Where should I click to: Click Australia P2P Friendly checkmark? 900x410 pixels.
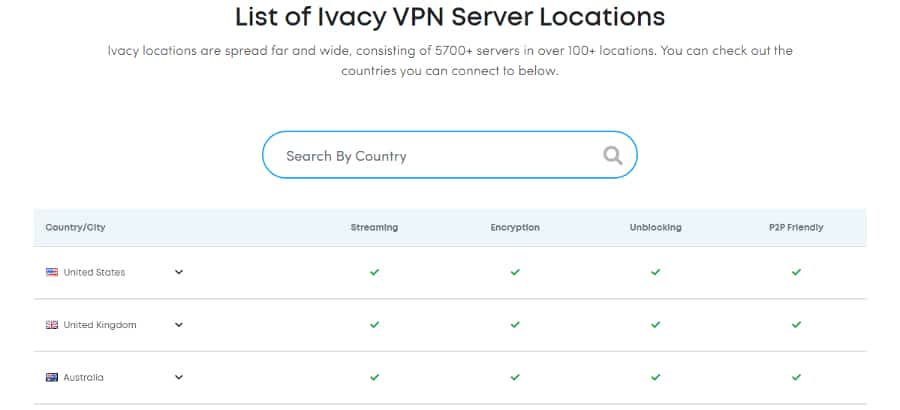pos(797,378)
